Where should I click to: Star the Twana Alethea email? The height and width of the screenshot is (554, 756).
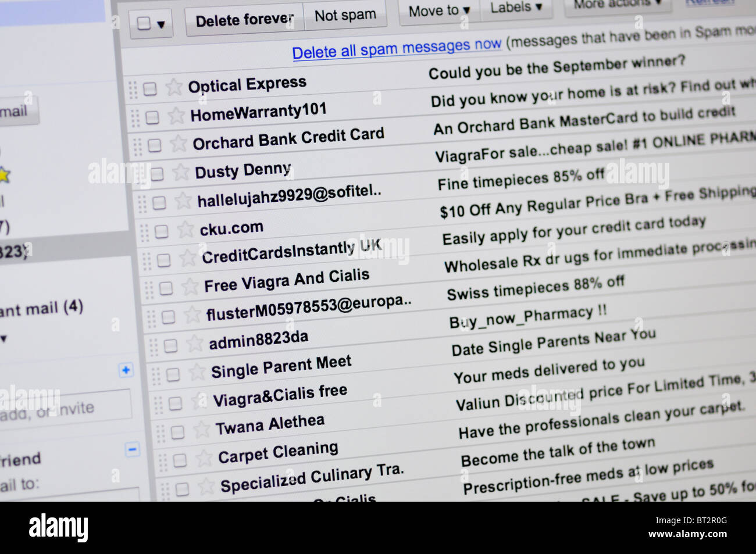[201, 430]
